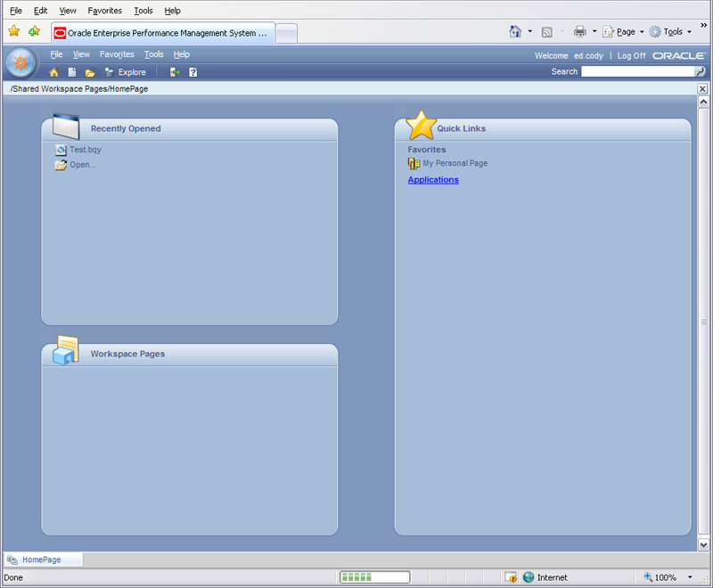Click the Add to Favorites star-plus icon
This screenshot has width=713, height=588.
34,31
